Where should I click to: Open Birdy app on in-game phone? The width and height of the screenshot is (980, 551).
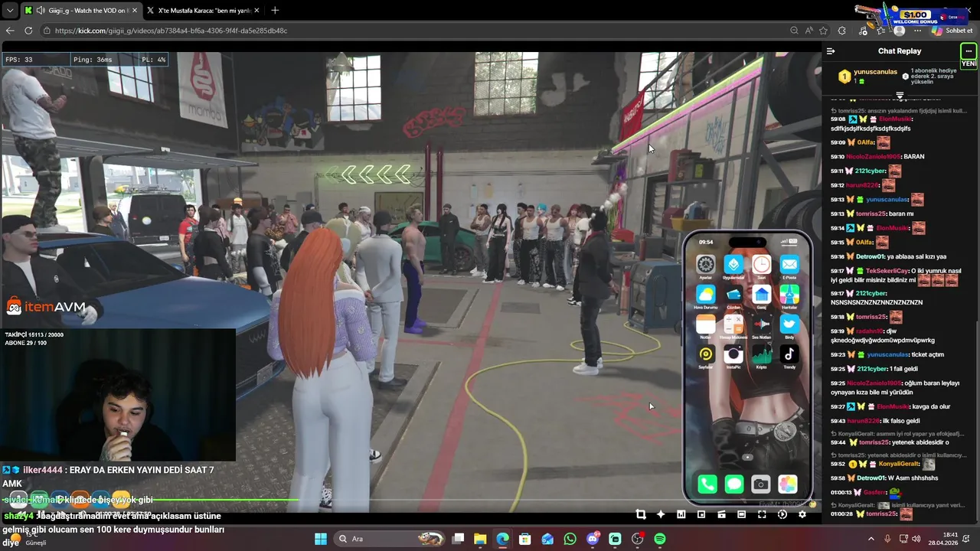tap(789, 324)
